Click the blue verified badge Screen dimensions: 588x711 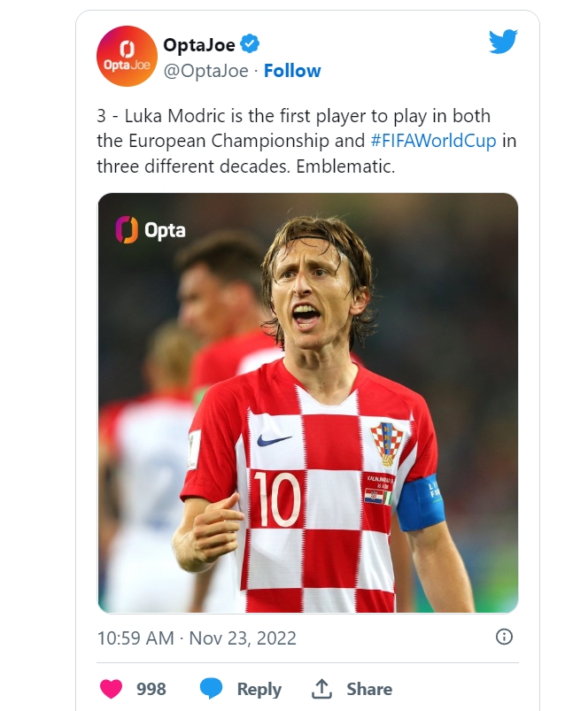coord(251,44)
